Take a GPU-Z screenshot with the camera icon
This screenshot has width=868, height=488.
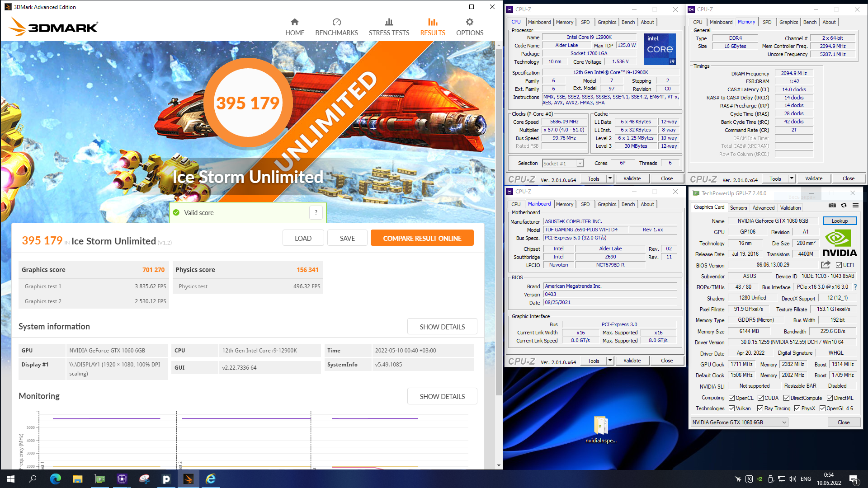(832, 205)
